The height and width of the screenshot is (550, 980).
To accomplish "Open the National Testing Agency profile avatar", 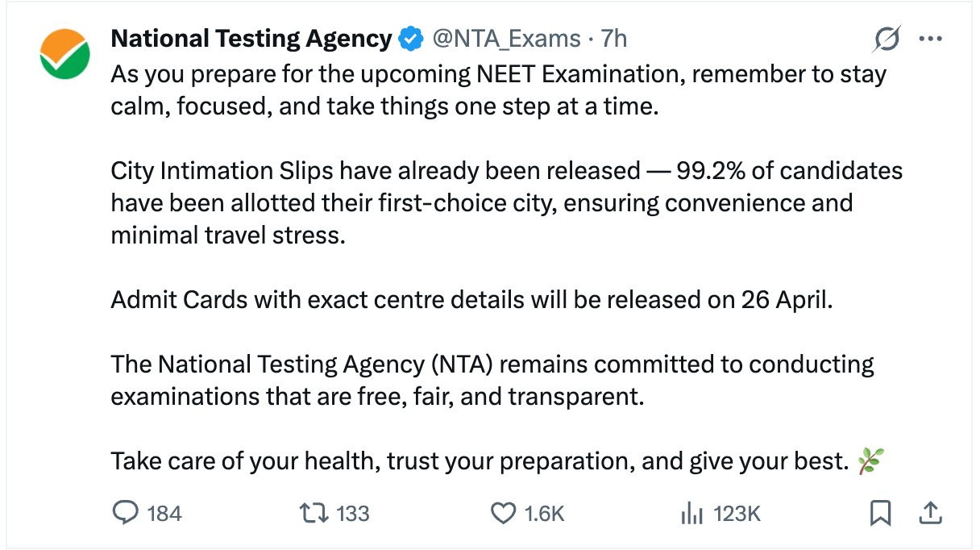I will 65,54.
